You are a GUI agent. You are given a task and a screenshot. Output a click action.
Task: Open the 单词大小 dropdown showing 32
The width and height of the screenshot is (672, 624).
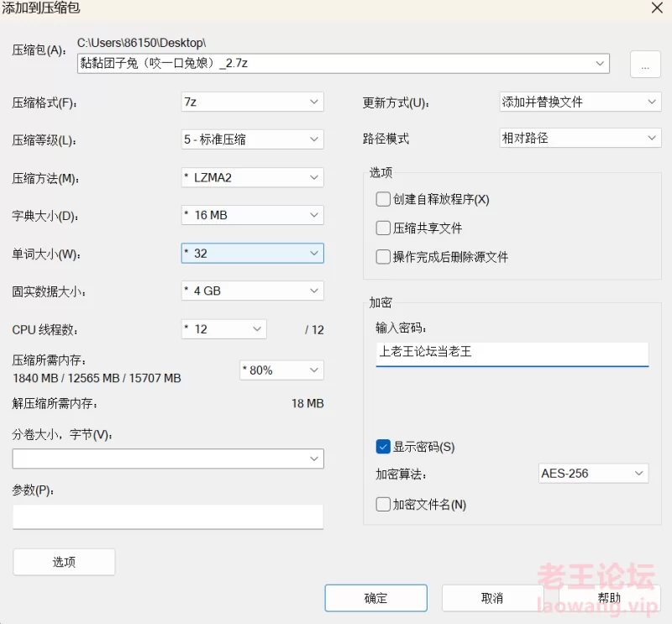point(253,254)
